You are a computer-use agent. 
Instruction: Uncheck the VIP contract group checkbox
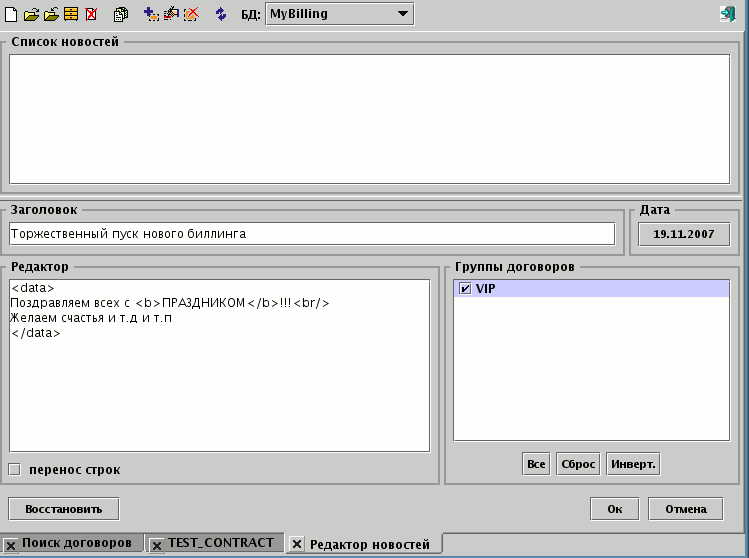(x=463, y=289)
